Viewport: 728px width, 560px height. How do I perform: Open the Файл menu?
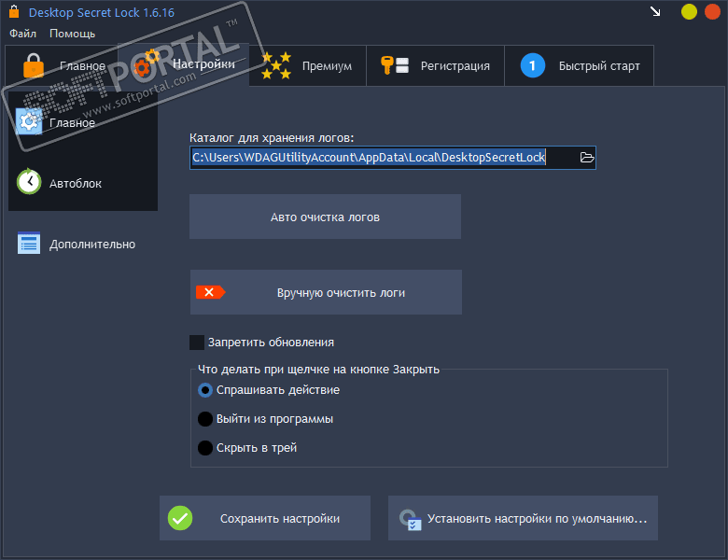click(22, 34)
